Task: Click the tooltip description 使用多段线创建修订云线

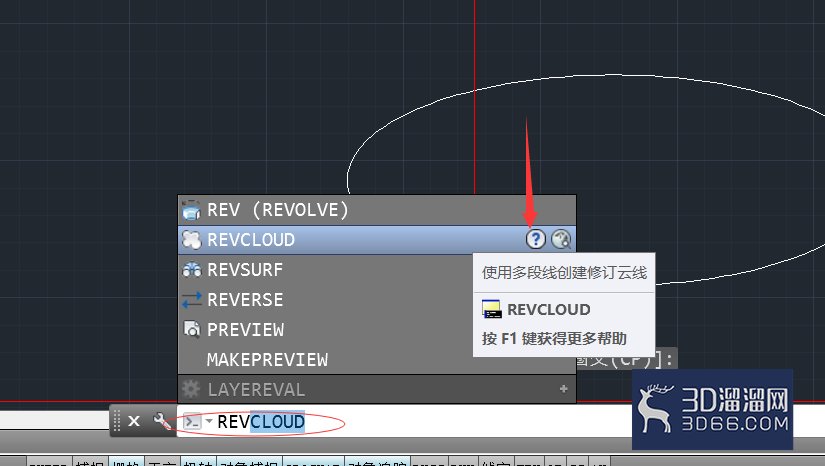Action: [x=564, y=272]
